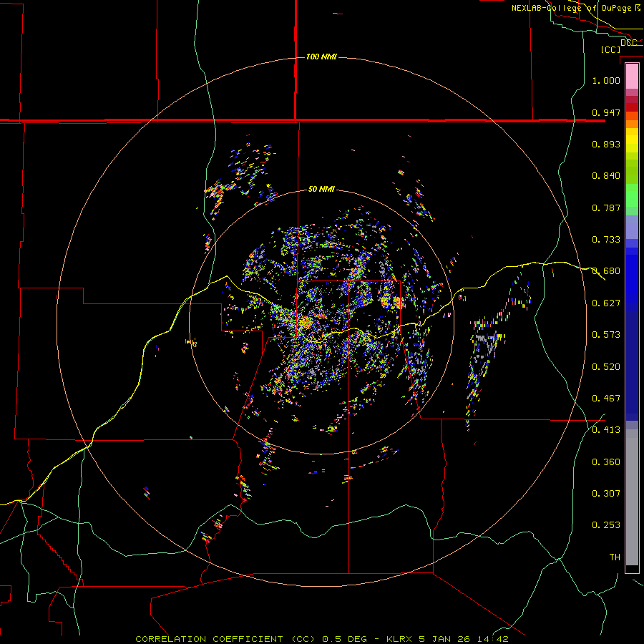Click the TH threshold label
The width and height of the screenshot is (644, 644).
tap(615, 557)
